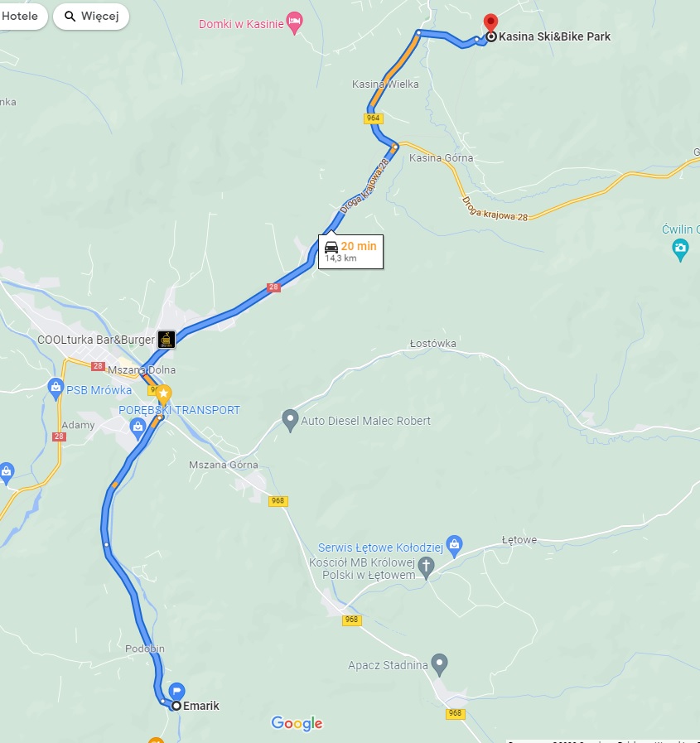Open the Więcej search chip
700x743 pixels.
coord(91,16)
